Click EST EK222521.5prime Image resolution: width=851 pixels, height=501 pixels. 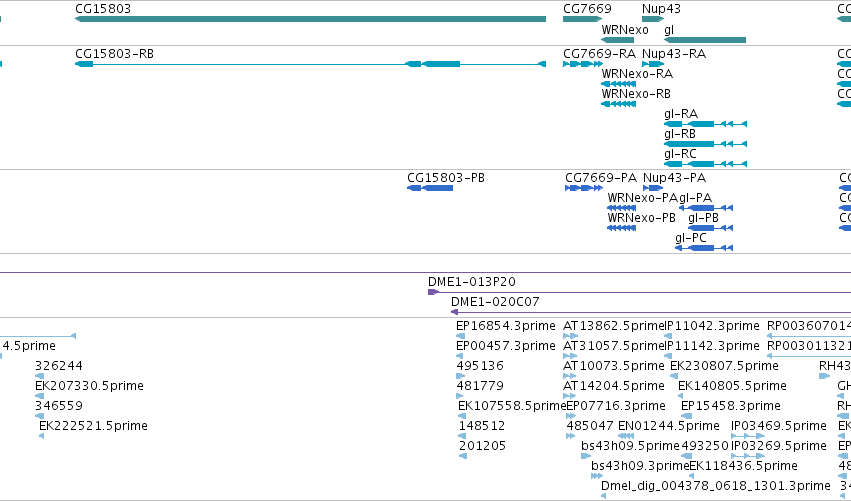pyautogui.click(x=93, y=426)
